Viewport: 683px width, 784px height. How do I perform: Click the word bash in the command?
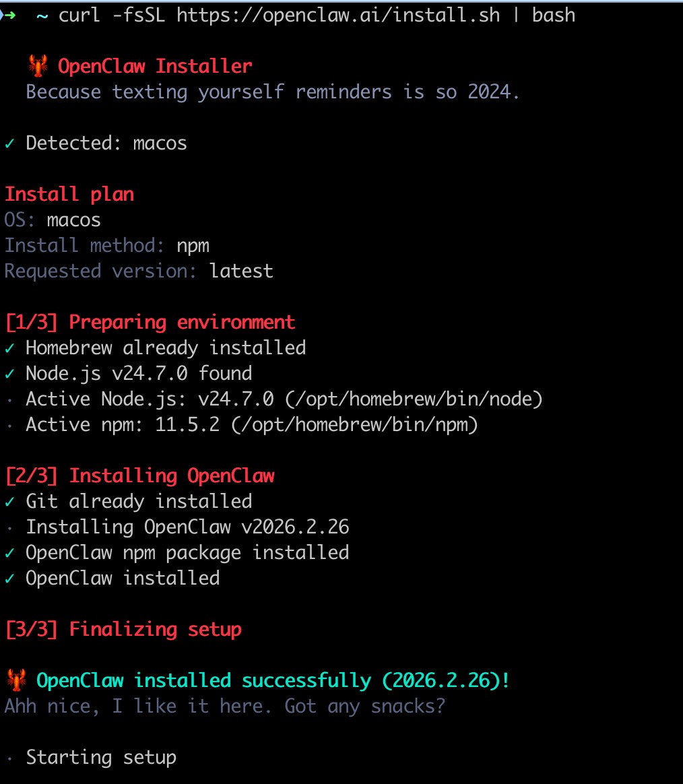554,15
